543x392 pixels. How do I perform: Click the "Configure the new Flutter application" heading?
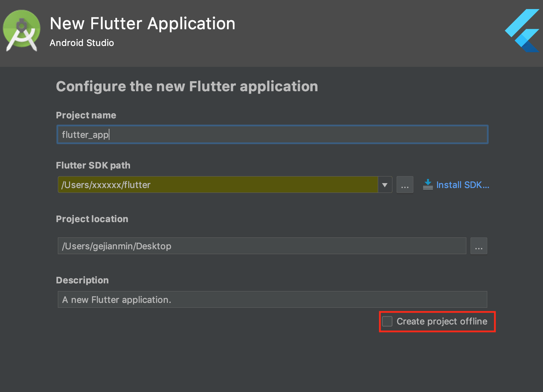(x=187, y=86)
